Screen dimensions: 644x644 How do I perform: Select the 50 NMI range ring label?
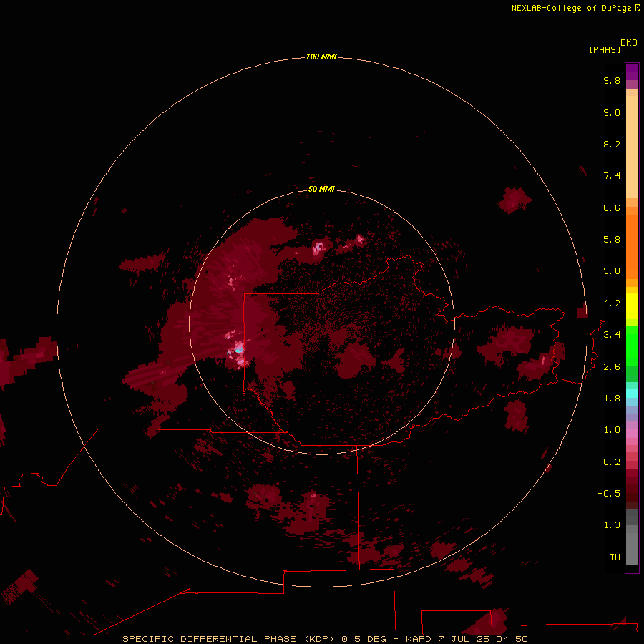click(321, 189)
